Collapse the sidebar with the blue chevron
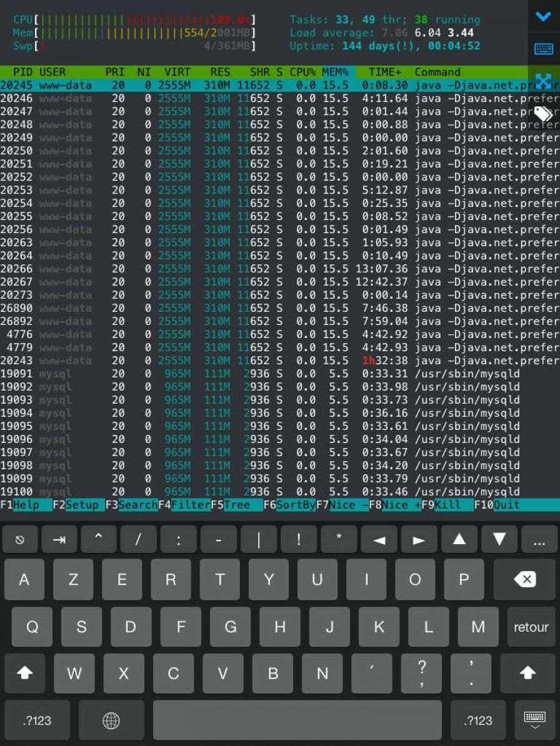 point(542,17)
